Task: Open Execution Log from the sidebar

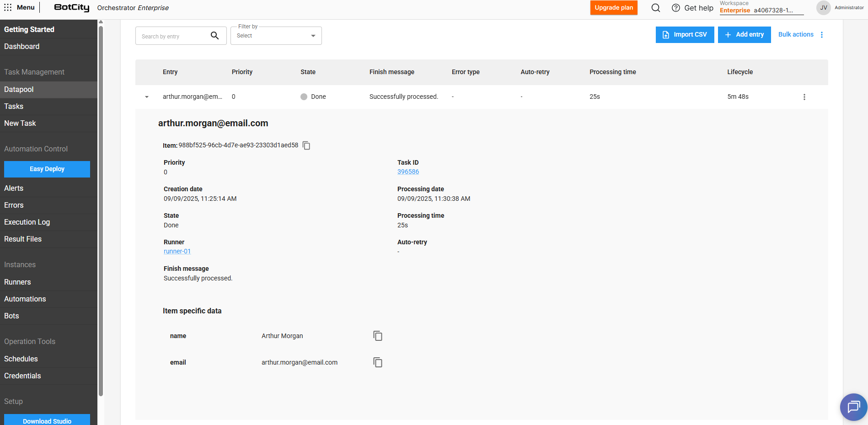Action: pos(27,222)
